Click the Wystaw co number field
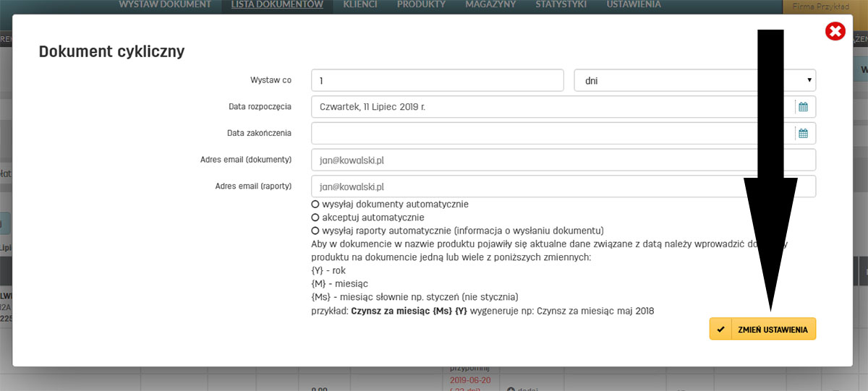Viewport: 868px width, 391px height. (437, 80)
